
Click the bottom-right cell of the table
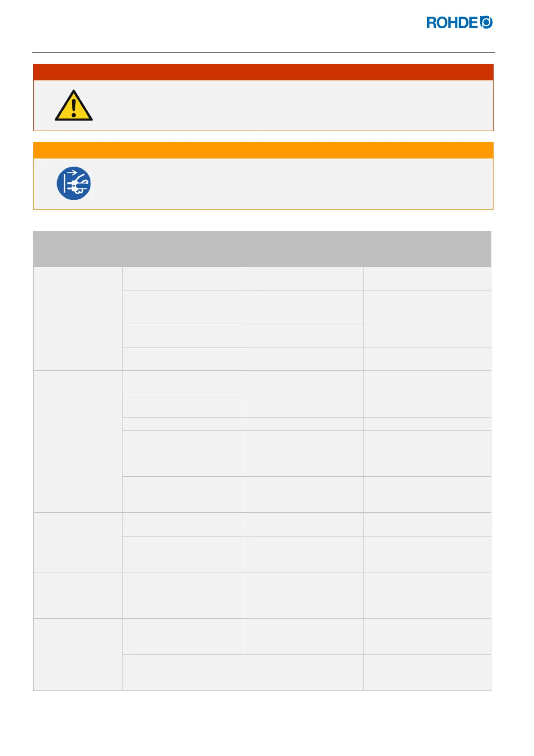pyautogui.click(x=427, y=672)
